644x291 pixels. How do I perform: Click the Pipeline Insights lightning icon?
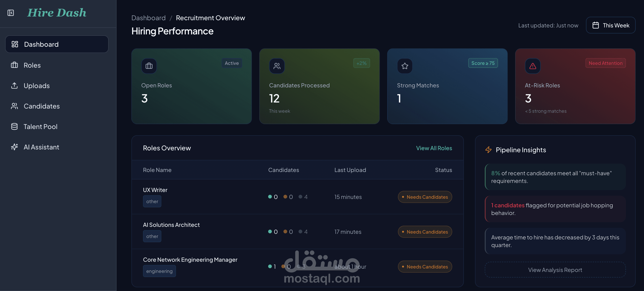(x=488, y=150)
